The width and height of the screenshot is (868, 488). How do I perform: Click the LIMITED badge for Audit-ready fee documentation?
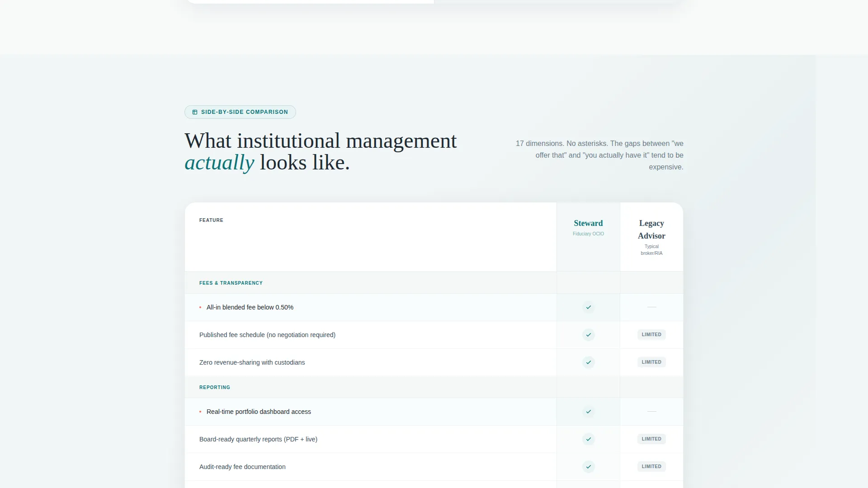[x=651, y=467]
